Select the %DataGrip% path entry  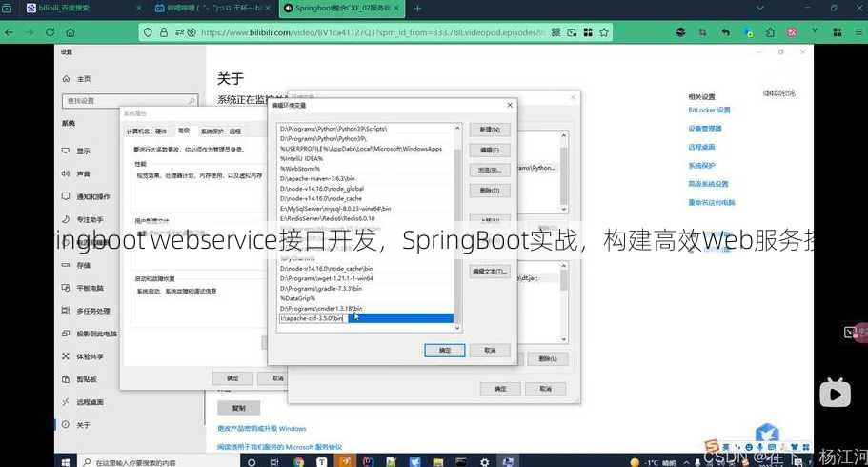pyautogui.click(x=365, y=298)
